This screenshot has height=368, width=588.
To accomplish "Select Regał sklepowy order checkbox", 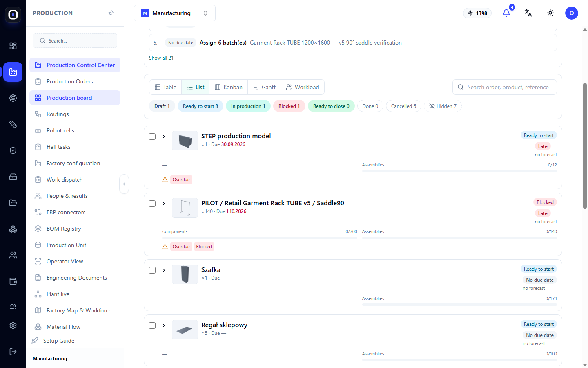I will click(x=152, y=325).
